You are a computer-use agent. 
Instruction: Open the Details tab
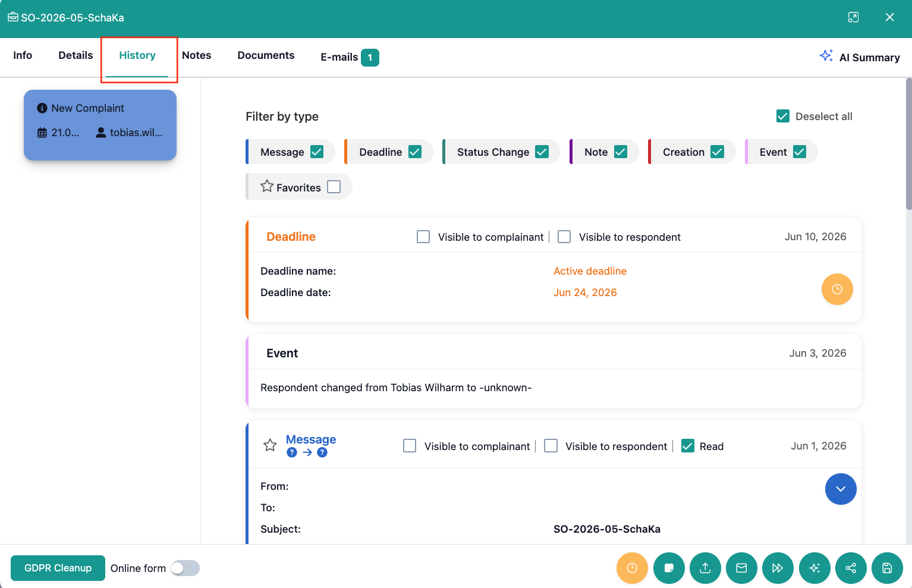pyautogui.click(x=76, y=55)
